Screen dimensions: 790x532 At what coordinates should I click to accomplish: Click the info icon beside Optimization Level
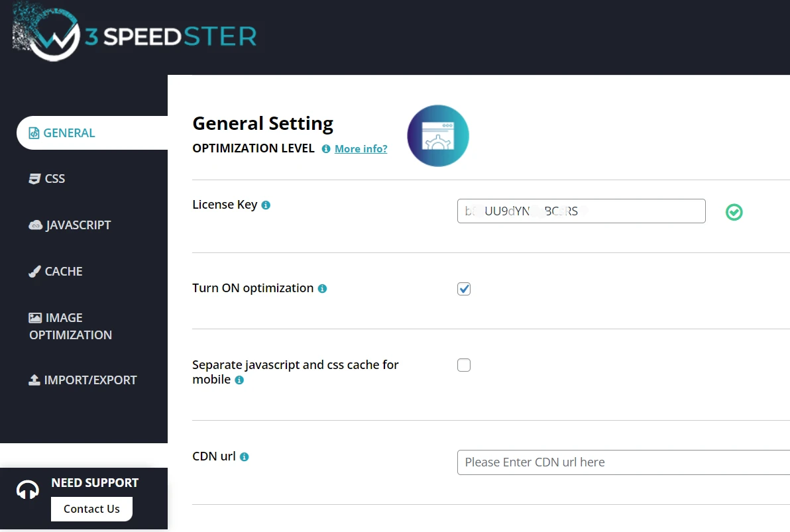click(x=325, y=148)
